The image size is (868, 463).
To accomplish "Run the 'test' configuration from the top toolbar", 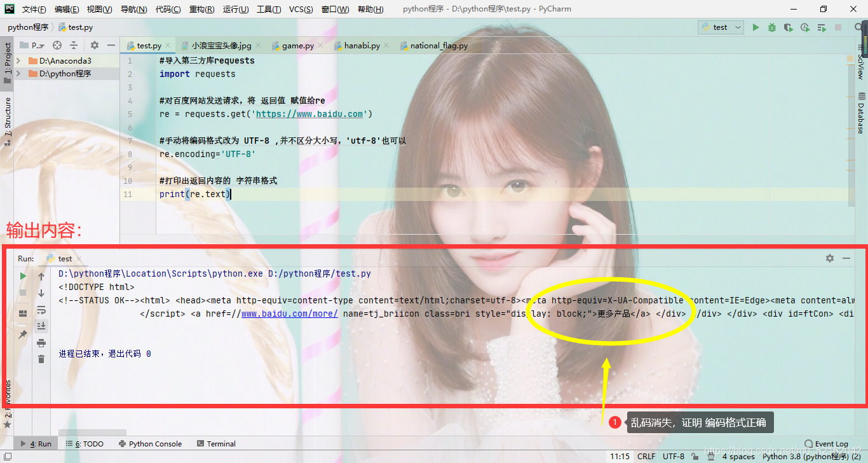I will (756, 27).
